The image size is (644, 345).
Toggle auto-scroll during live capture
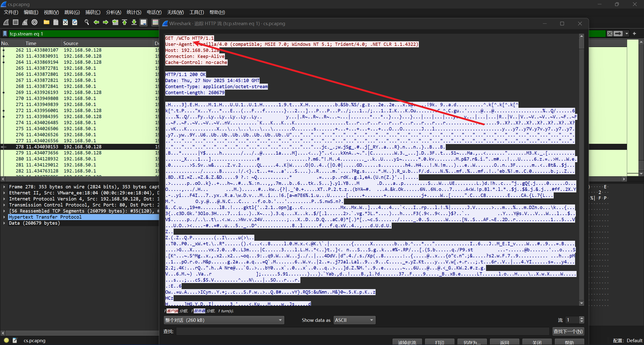(x=143, y=22)
